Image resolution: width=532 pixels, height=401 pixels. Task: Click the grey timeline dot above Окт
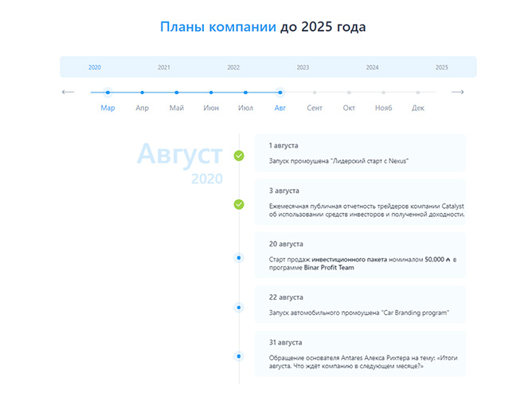(x=349, y=92)
